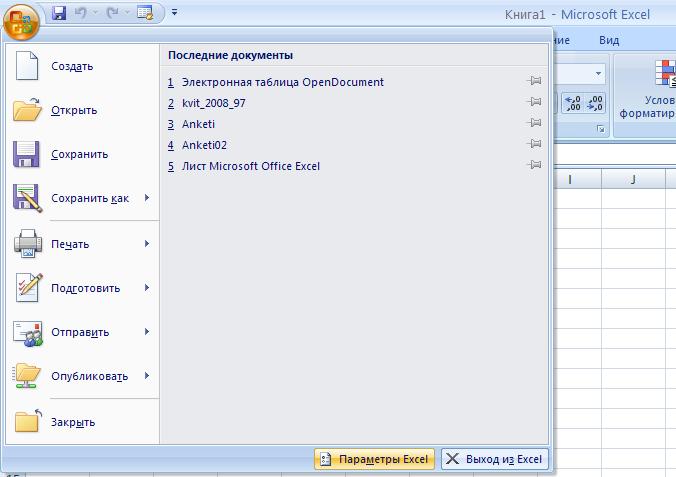Switch to the Вид ribbon tab
The image size is (676, 477).
pyautogui.click(x=609, y=40)
